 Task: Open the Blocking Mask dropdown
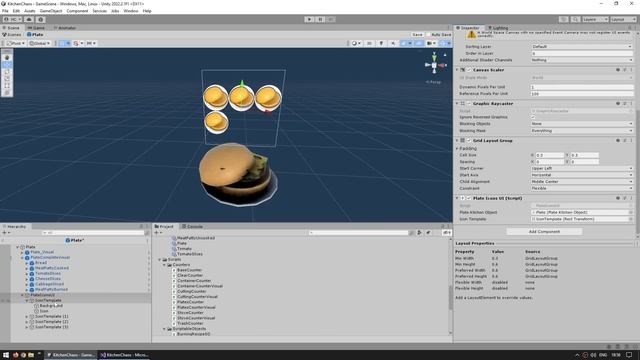(x=582, y=131)
